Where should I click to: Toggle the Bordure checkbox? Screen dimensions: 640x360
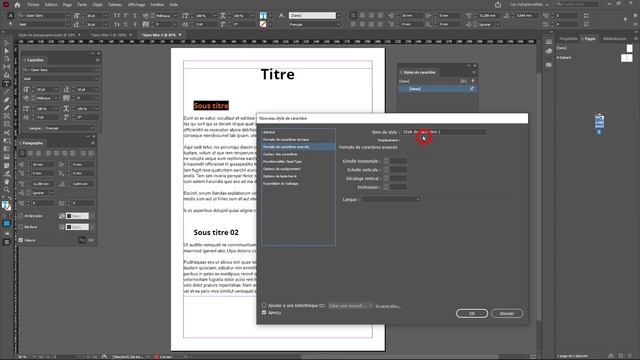[21, 227]
